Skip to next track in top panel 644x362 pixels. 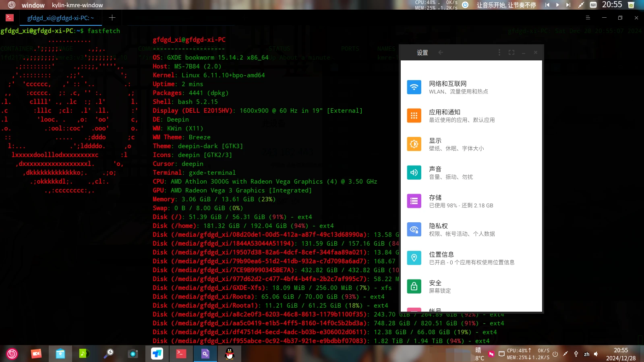tap(568, 5)
